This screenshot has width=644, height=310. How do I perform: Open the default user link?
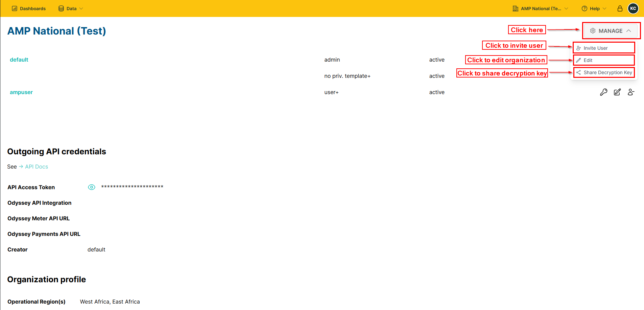pos(19,60)
